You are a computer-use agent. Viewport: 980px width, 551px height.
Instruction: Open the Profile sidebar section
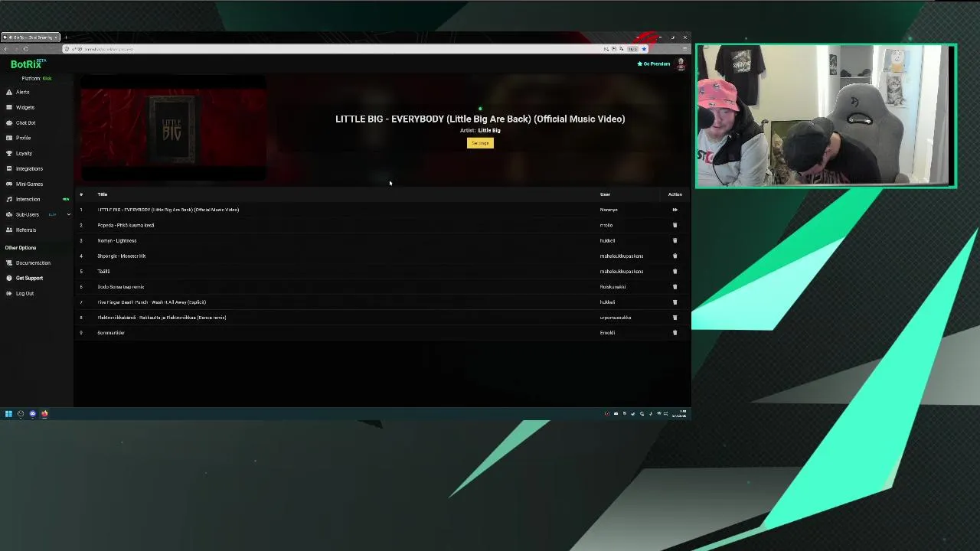click(x=23, y=138)
